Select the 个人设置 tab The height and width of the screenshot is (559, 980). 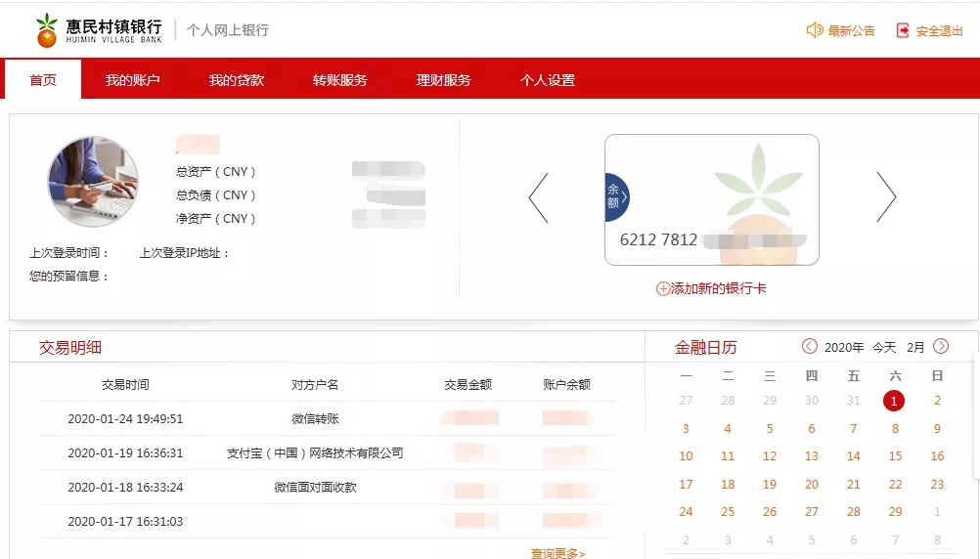click(x=548, y=80)
